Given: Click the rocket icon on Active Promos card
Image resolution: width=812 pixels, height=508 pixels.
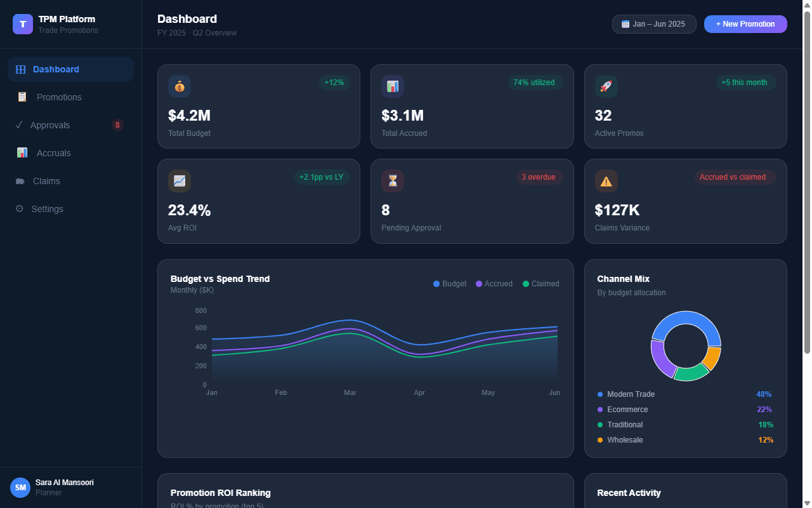Looking at the screenshot, I should [x=606, y=86].
